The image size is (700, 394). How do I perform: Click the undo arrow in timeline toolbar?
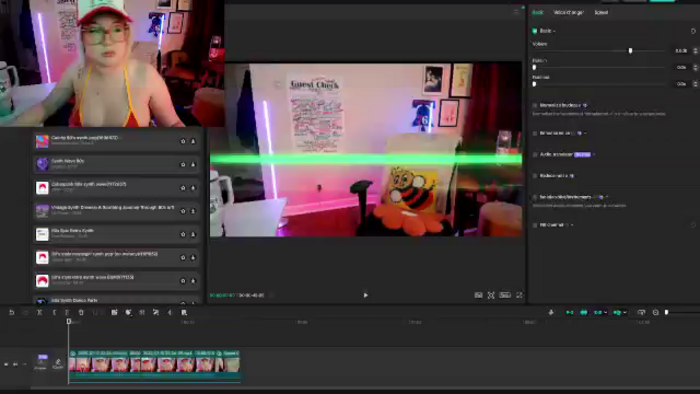click(x=12, y=313)
